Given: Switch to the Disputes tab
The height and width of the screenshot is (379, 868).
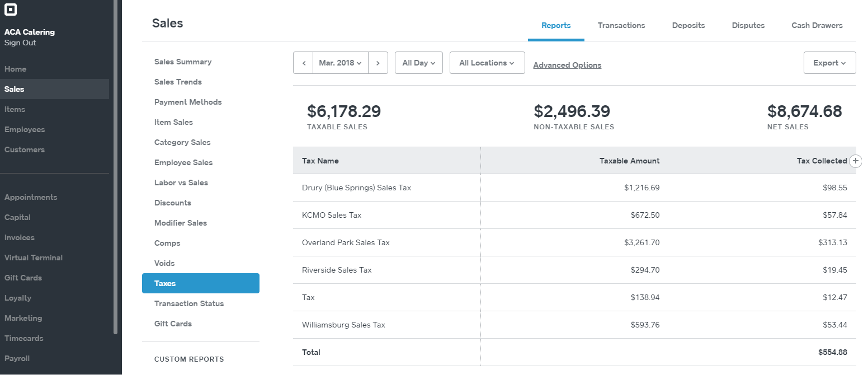Looking at the screenshot, I should (x=748, y=25).
